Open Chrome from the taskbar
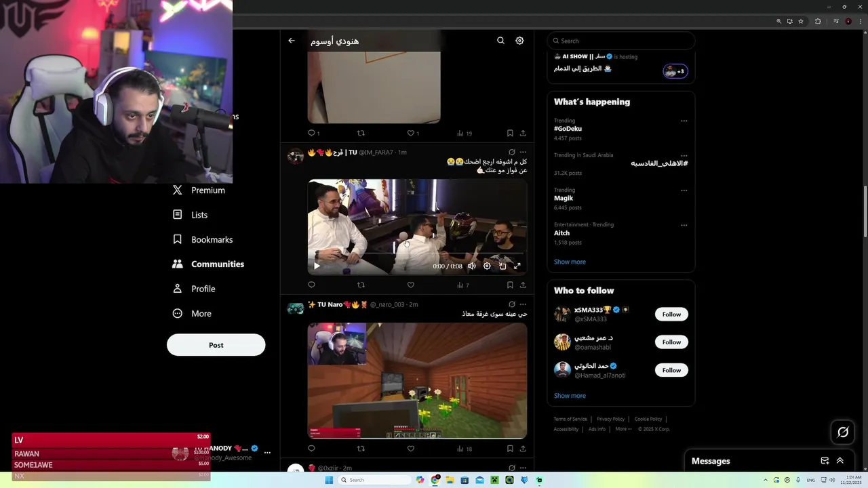Screen dimensions: 868x488 [435, 480]
